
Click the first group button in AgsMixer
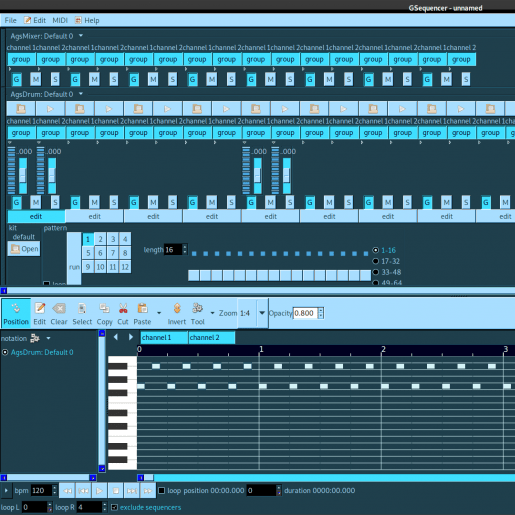21,59
